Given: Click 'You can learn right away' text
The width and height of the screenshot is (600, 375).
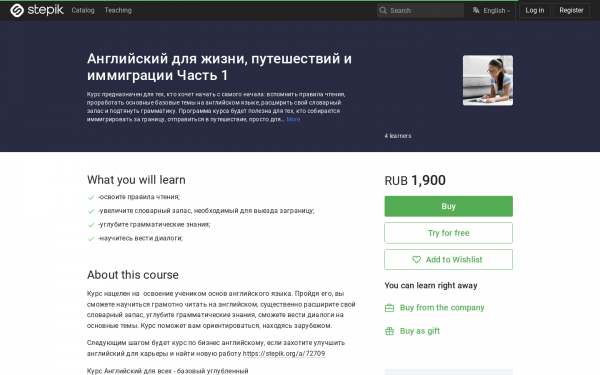Looking at the screenshot, I should pyautogui.click(x=431, y=285).
